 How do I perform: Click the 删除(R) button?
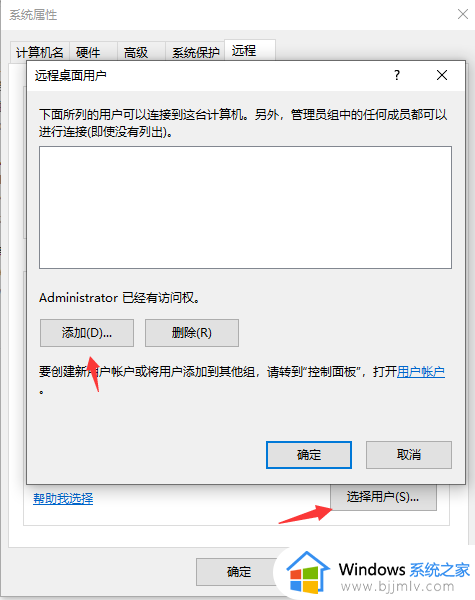tap(192, 333)
